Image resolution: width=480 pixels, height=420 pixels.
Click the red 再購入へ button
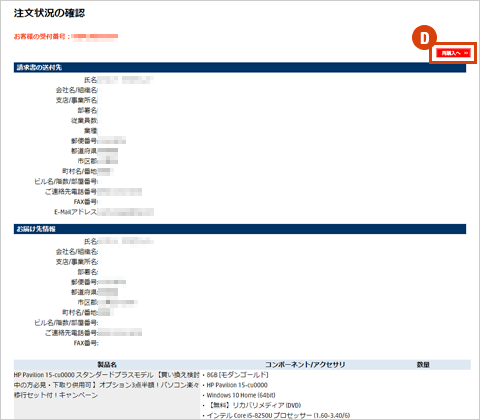pyautogui.click(x=453, y=53)
